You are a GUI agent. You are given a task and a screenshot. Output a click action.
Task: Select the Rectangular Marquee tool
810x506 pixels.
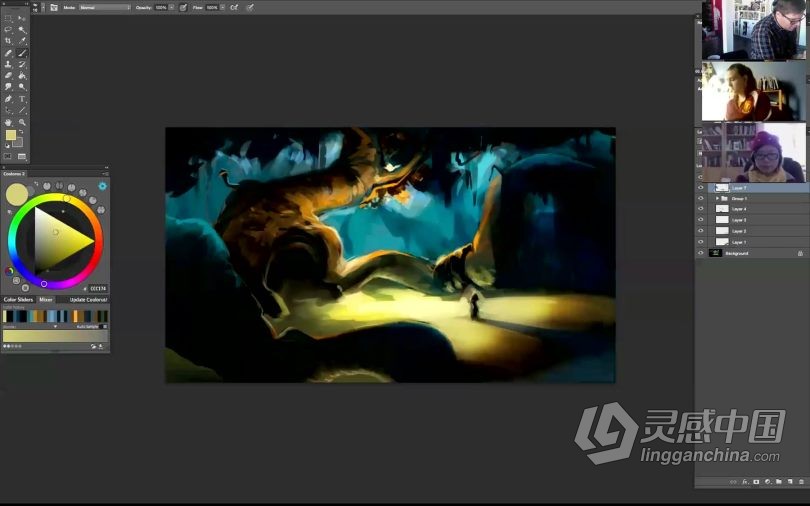click(x=8, y=18)
